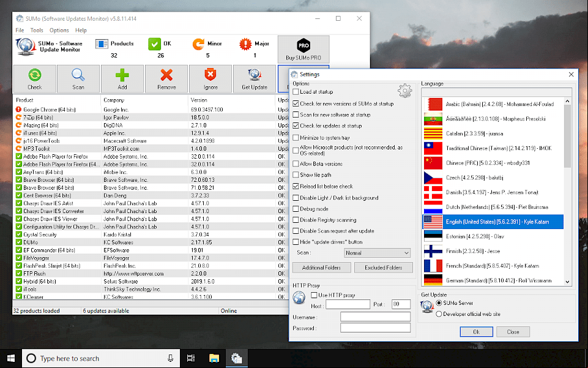Select the iTunes (64 bits) row
Image resolution: width=588 pixels, height=368 pixels.
152,133
